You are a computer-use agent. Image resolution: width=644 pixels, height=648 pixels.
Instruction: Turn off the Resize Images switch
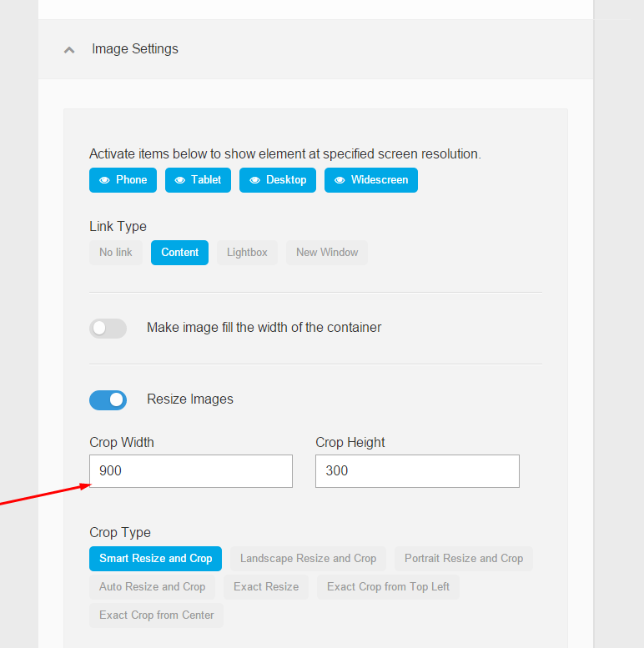coord(108,400)
